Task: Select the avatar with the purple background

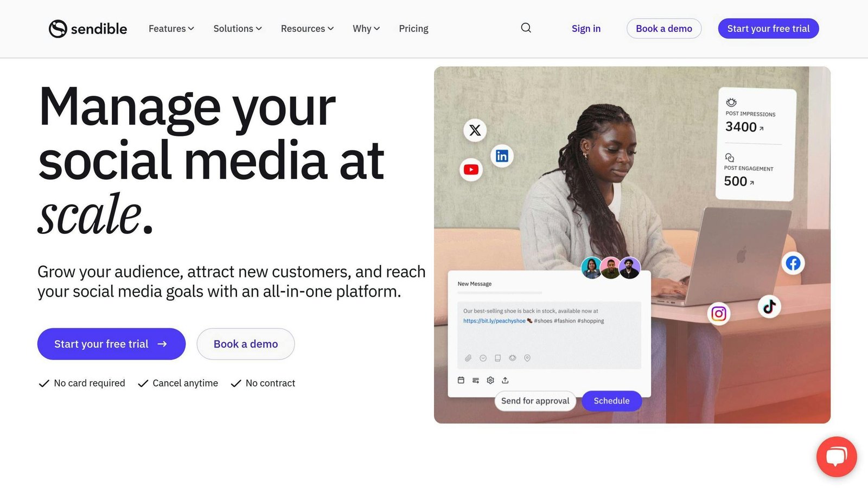Action: (x=629, y=268)
